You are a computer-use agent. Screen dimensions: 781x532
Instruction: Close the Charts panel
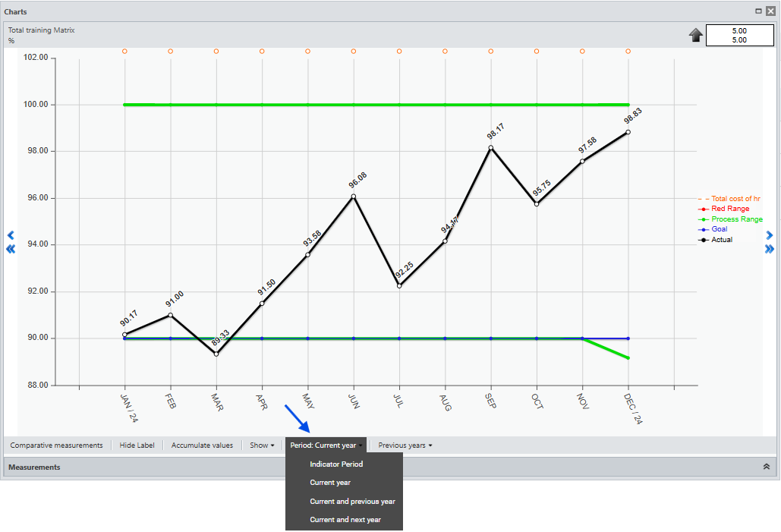(x=770, y=11)
